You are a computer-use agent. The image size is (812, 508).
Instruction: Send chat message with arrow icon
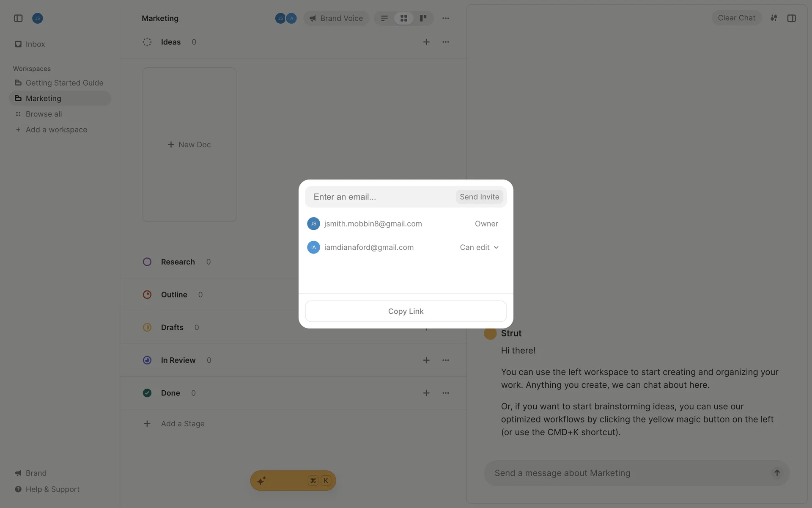pyautogui.click(x=777, y=473)
